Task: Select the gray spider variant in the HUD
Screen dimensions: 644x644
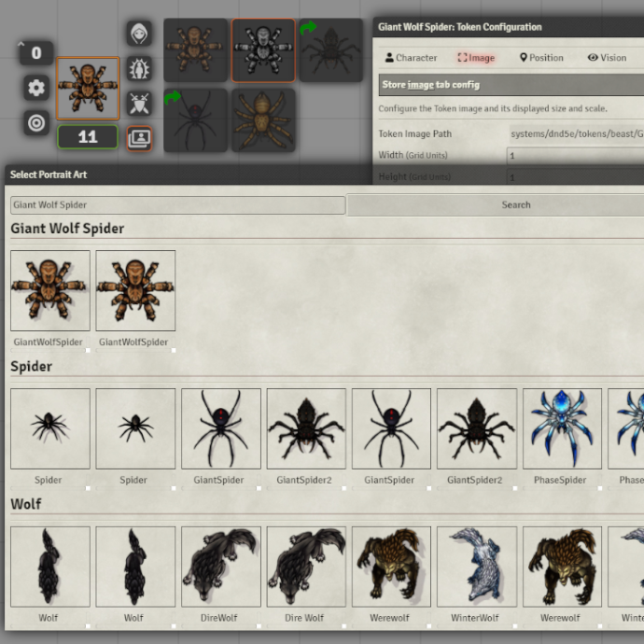Action: pos(263,50)
